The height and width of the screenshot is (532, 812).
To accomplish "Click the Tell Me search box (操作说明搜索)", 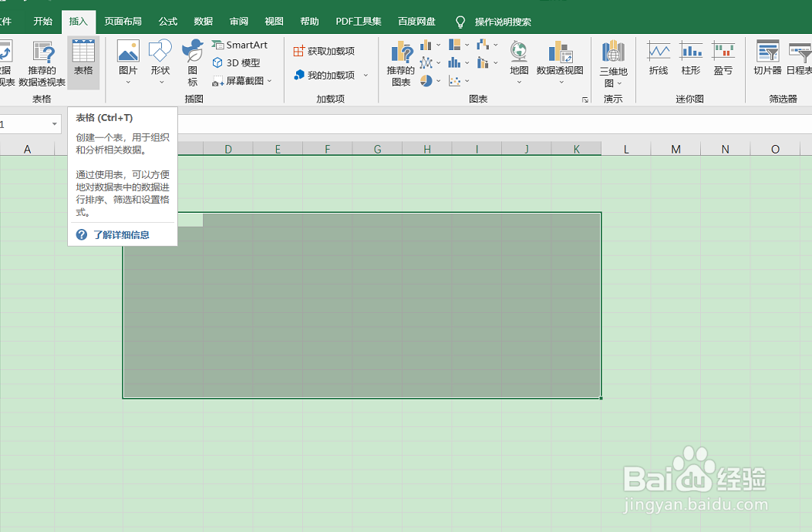I will point(503,22).
